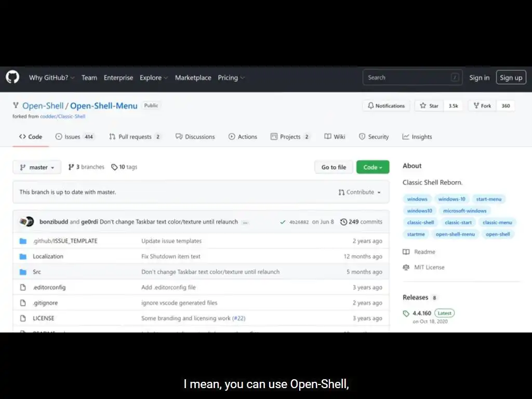Viewport: 532px width, 399px height.
Task: Open the Src folder
Action: [x=37, y=272]
